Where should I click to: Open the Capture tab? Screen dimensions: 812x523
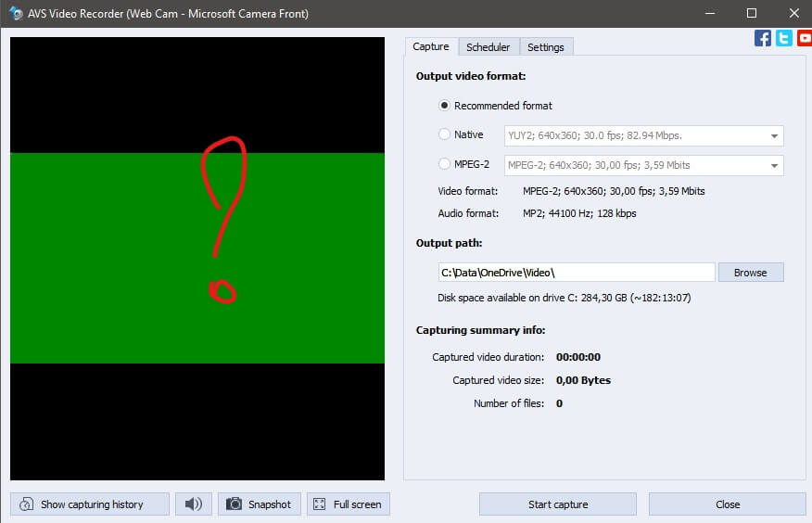(x=430, y=46)
